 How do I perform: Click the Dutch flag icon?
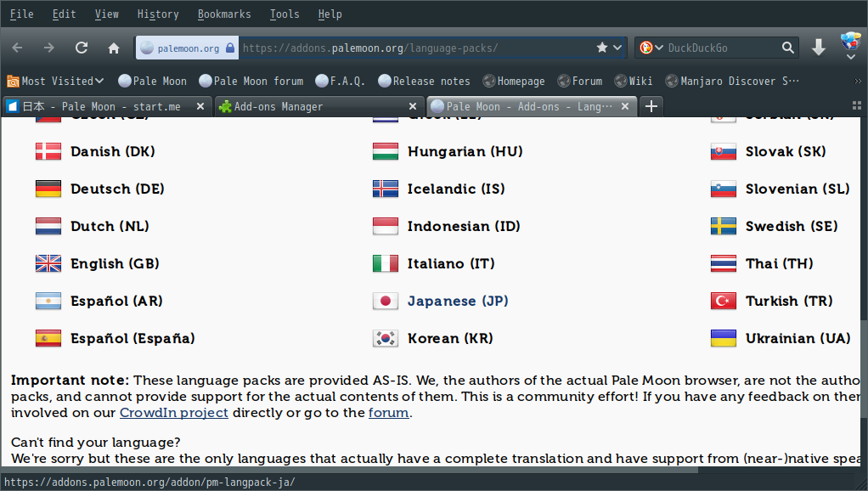tap(48, 226)
